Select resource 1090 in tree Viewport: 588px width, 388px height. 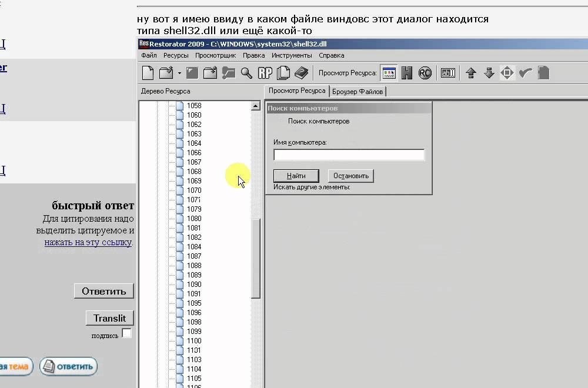pos(194,284)
